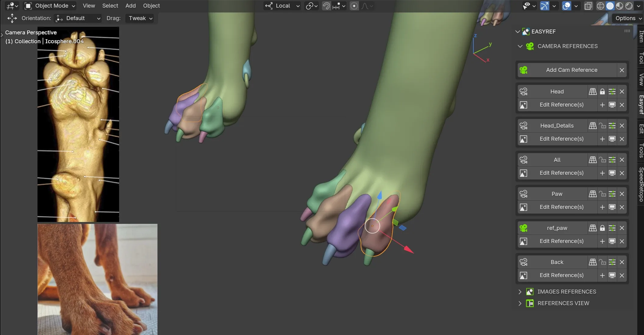Select wireframe viewport shading

click(601, 6)
